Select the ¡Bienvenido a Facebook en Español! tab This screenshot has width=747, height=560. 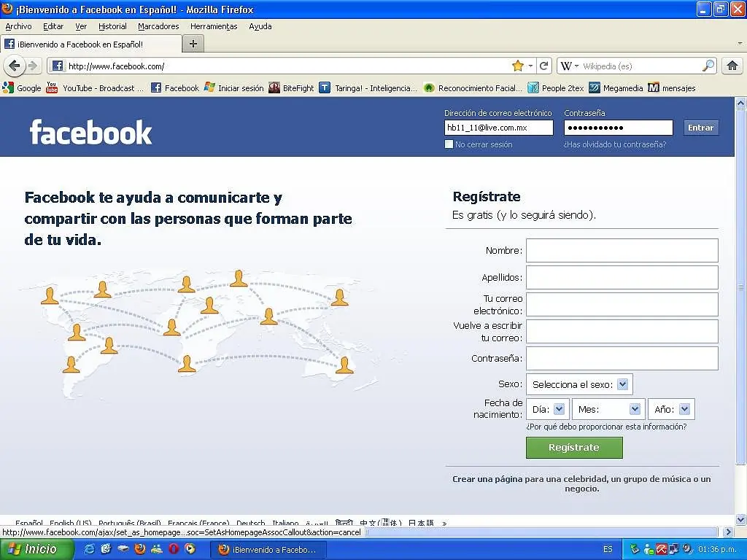click(91, 44)
